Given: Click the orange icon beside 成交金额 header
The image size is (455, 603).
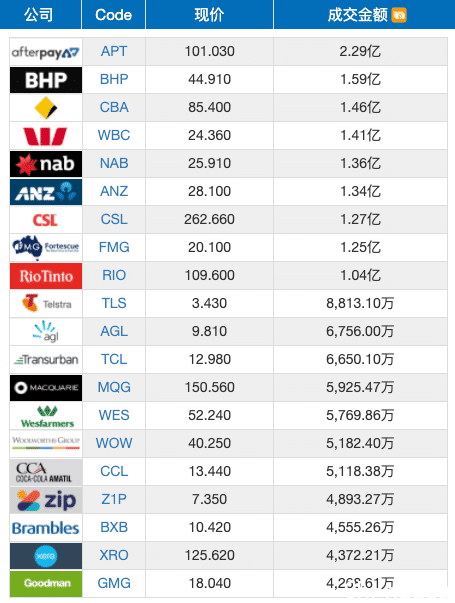Looking at the screenshot, I should (x=399, y=15).
